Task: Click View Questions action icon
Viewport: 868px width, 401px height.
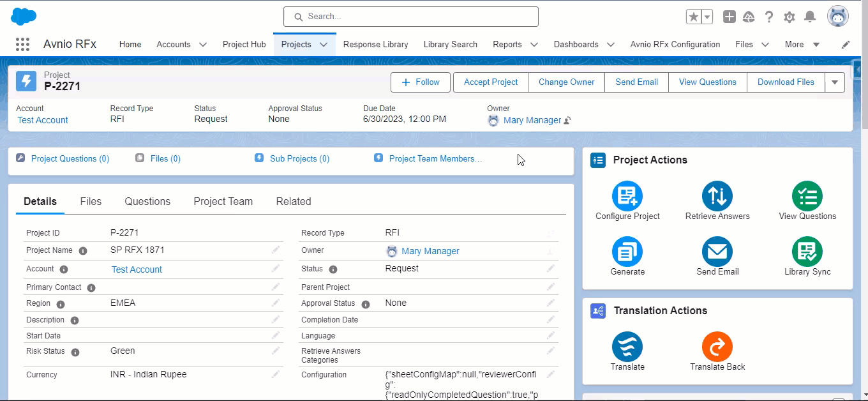Action: tap(807, 195)
